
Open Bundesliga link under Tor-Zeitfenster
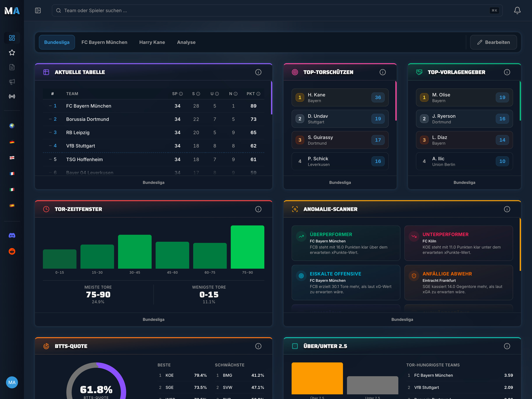point(153,319)
